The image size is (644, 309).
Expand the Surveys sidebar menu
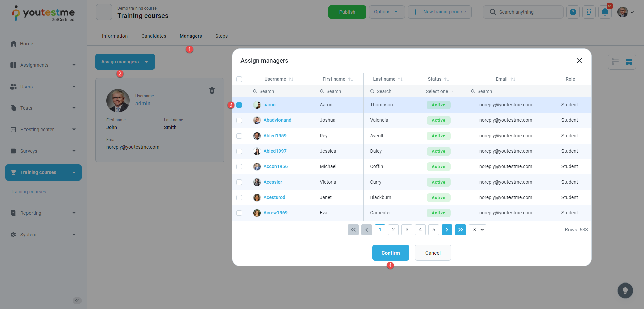(x=43, y=151)
